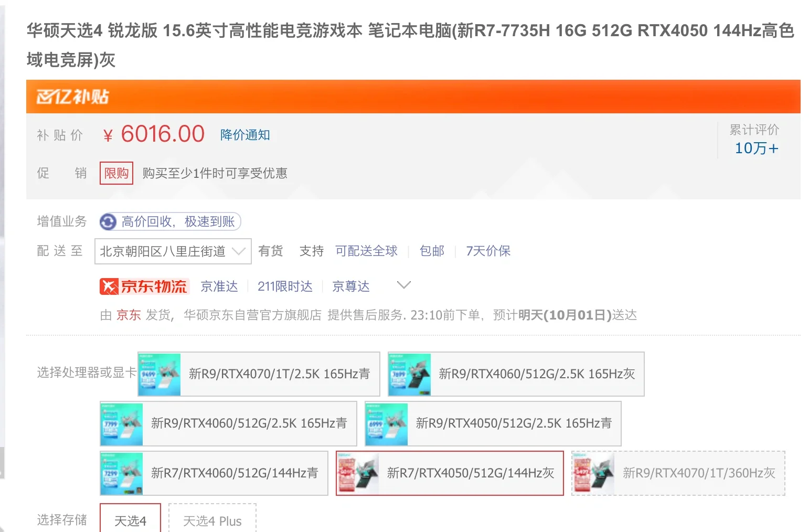The image size is (809, 532).
Task: Click thumbnail of 新R9/RTX4050/512G/2.5K 165Hz青
Action: (387, 424)
